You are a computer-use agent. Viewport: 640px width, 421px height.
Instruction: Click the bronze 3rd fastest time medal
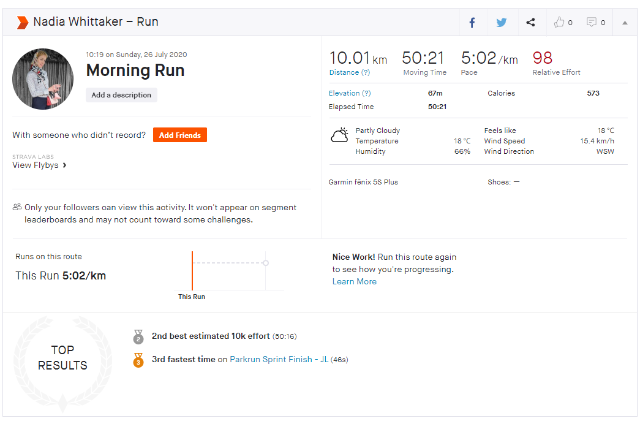tap(138, 359)
